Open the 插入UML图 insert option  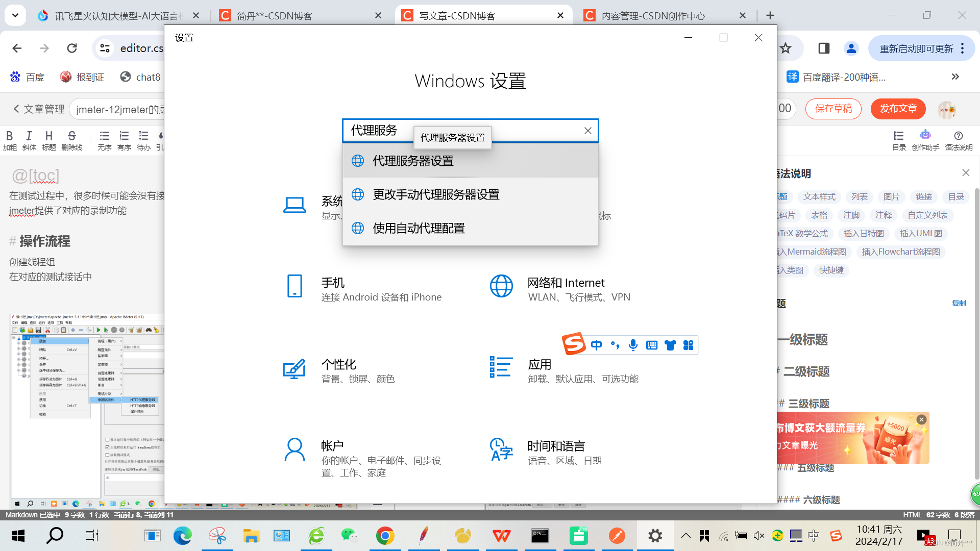[x=921, y=233]
